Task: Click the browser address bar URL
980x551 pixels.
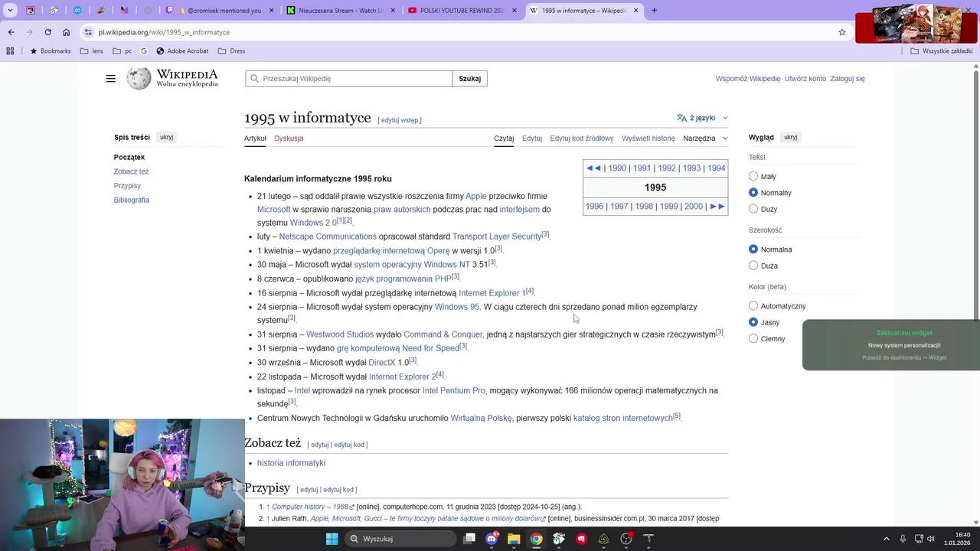Action: point(164,32)
